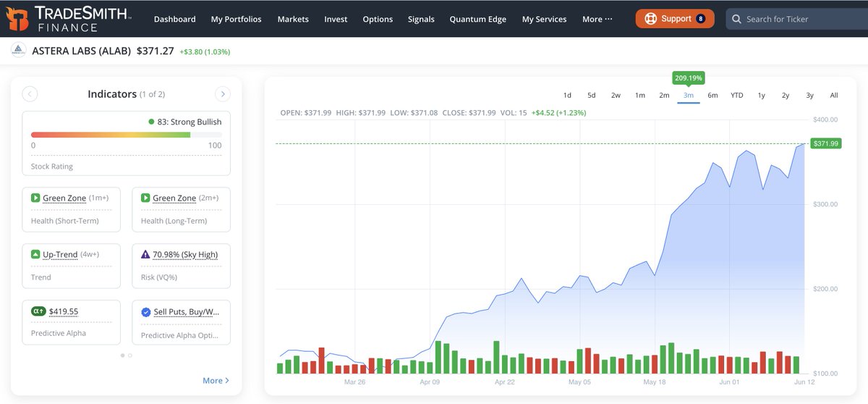The height and width of the screenshot is (404, 868).
Task: Click the $371.99 current price tag on chart
Action: click(x=825, y=143)
